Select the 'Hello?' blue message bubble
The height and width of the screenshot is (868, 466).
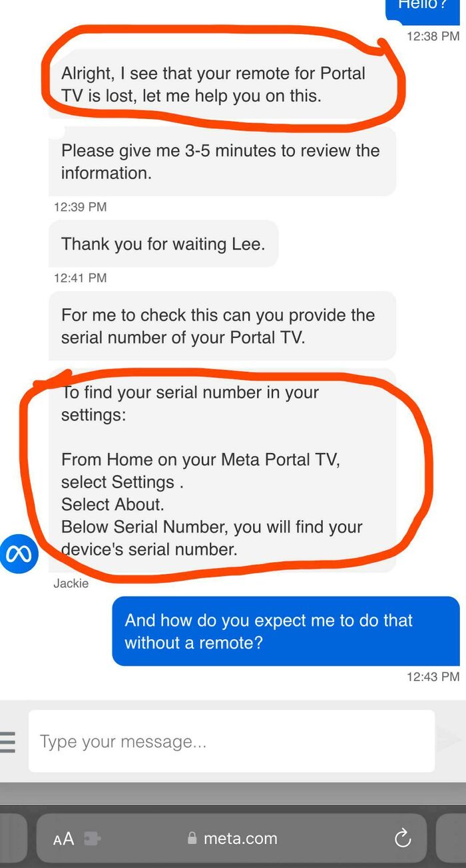[x=421, y=7]
